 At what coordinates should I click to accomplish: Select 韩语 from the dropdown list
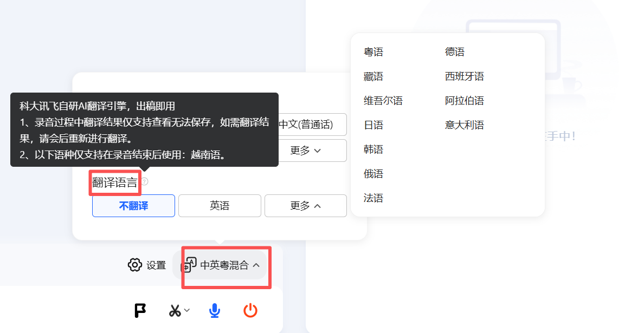coord(373,149)
